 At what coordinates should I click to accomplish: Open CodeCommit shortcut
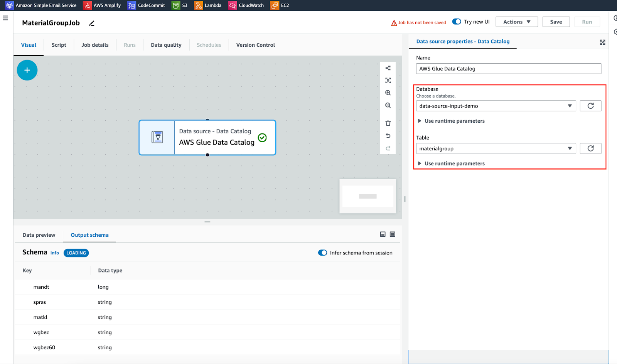pyautogui.click(x=147, y=5)
